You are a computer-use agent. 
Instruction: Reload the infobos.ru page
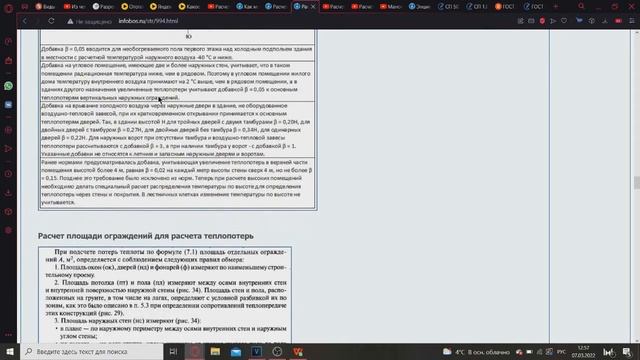coord(51,21)
